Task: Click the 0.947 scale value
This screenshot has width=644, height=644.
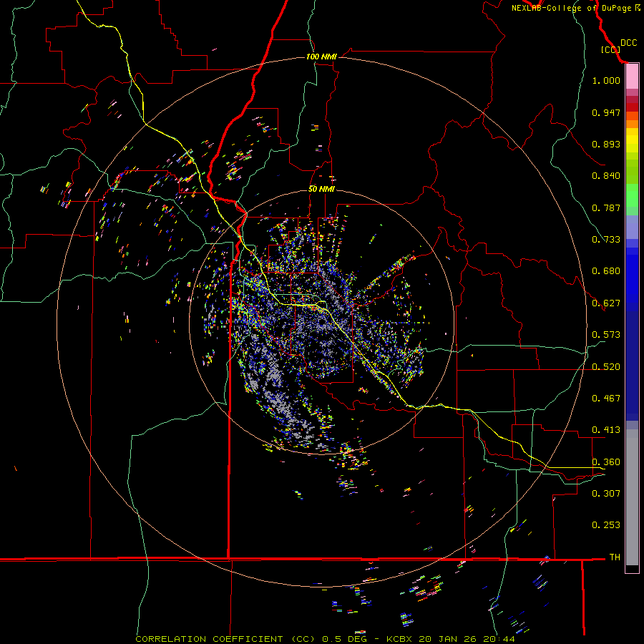Action: pos(606,112)
